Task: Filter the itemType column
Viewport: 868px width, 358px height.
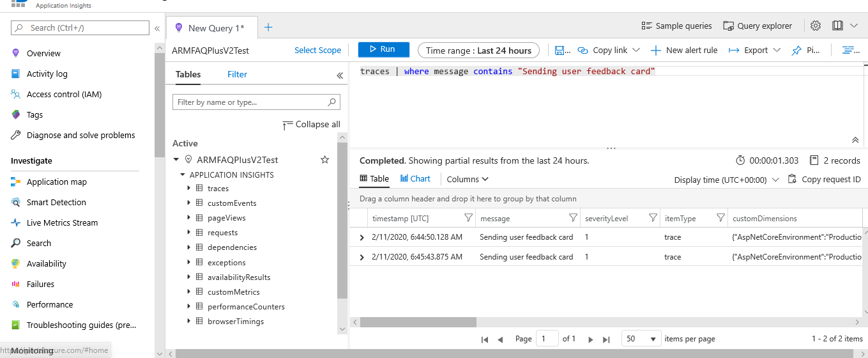Action: [720, 218]
